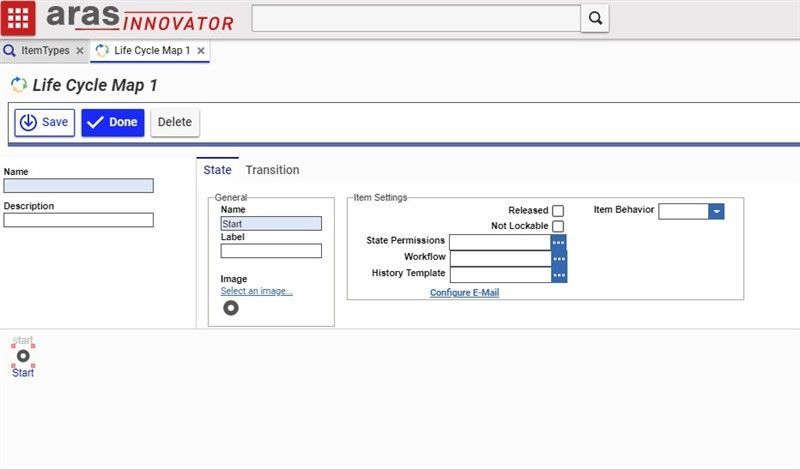This screenshot has height=469, width=800.
Task: Open History Template ellipsis picker
Action: point(559,274)
